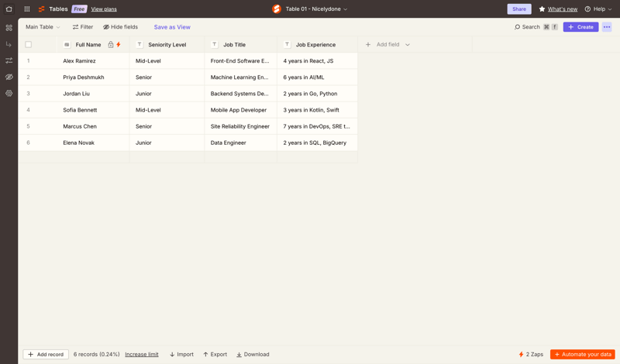Click Save as View

click(x=172, y=27)
